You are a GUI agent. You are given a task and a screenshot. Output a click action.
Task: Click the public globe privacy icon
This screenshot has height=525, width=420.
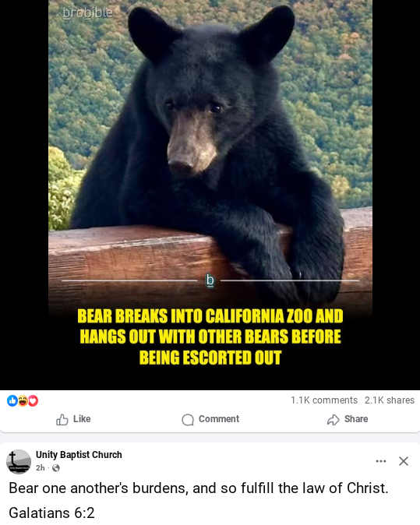point(56,467)
